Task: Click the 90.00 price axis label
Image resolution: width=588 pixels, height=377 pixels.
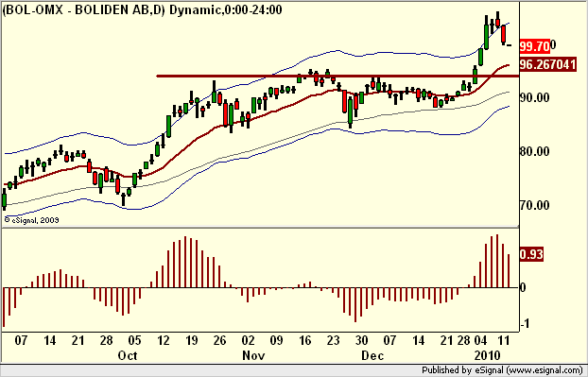Action: [535, 98]
